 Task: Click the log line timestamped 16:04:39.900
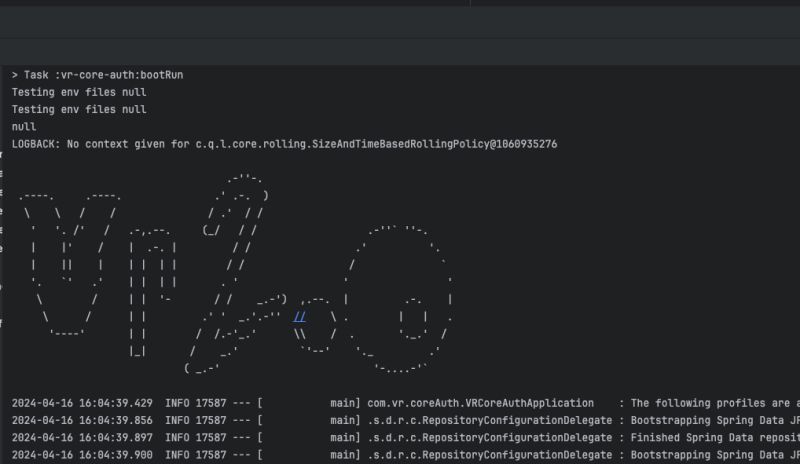tap(406, 455)
